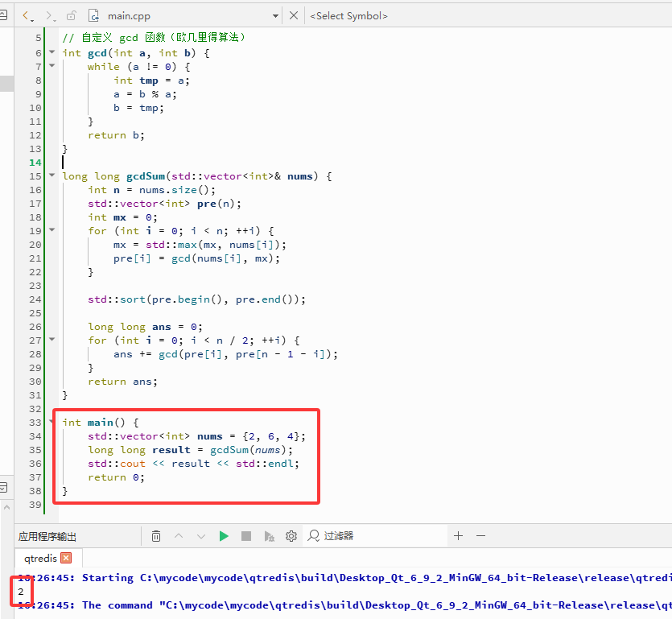
Task: Close the qtredis output tab
Action: 66,558
